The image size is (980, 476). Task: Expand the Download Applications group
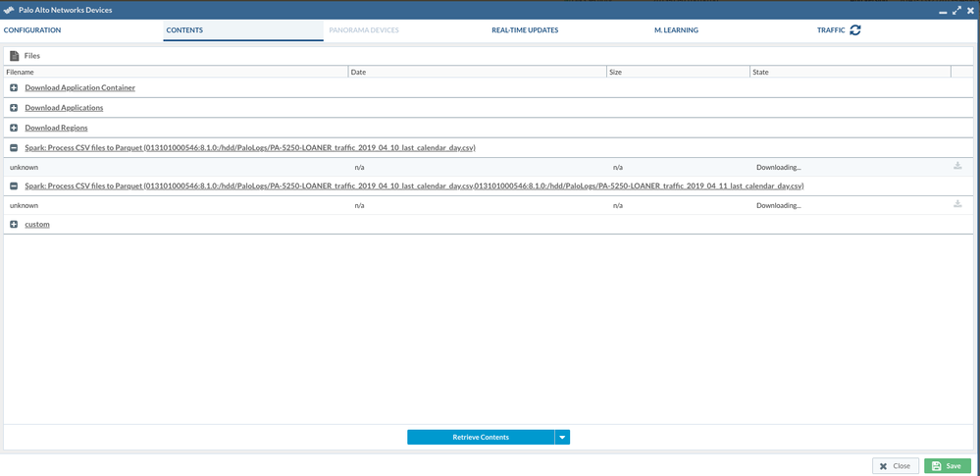pyautogui.click(x=14, y=108)
